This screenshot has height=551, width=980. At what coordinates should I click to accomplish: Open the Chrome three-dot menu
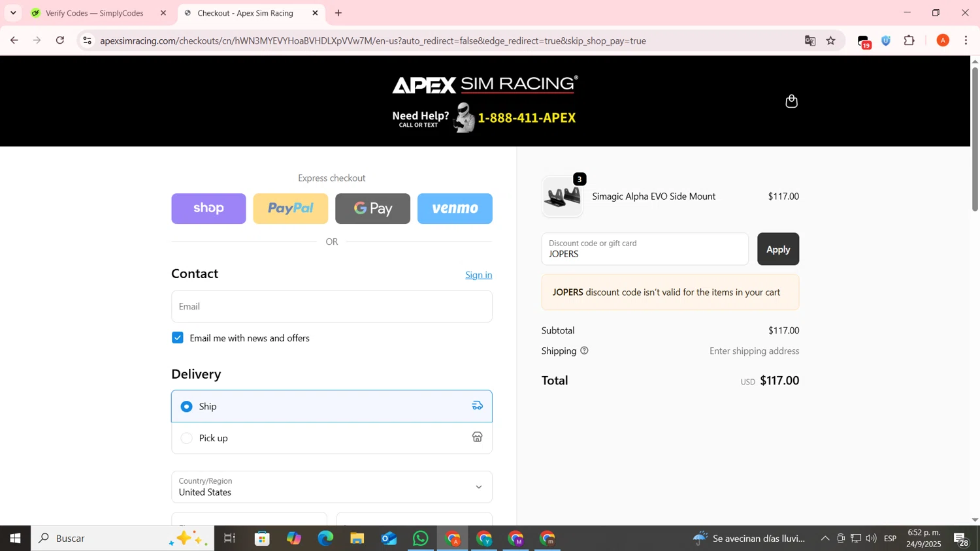point(966,40)
